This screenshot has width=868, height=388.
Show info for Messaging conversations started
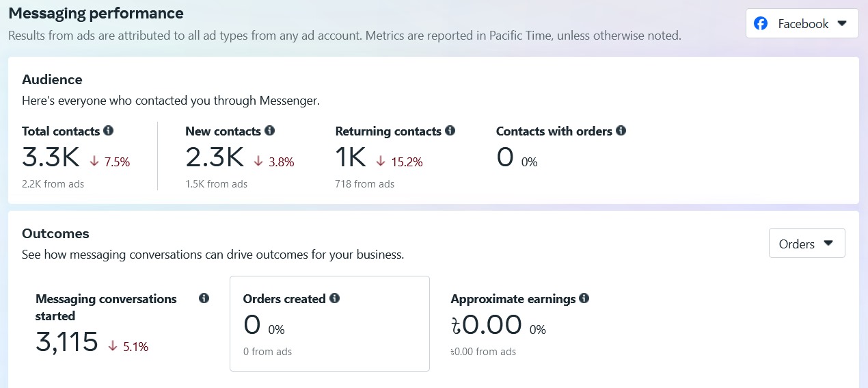tap(204, 298)
